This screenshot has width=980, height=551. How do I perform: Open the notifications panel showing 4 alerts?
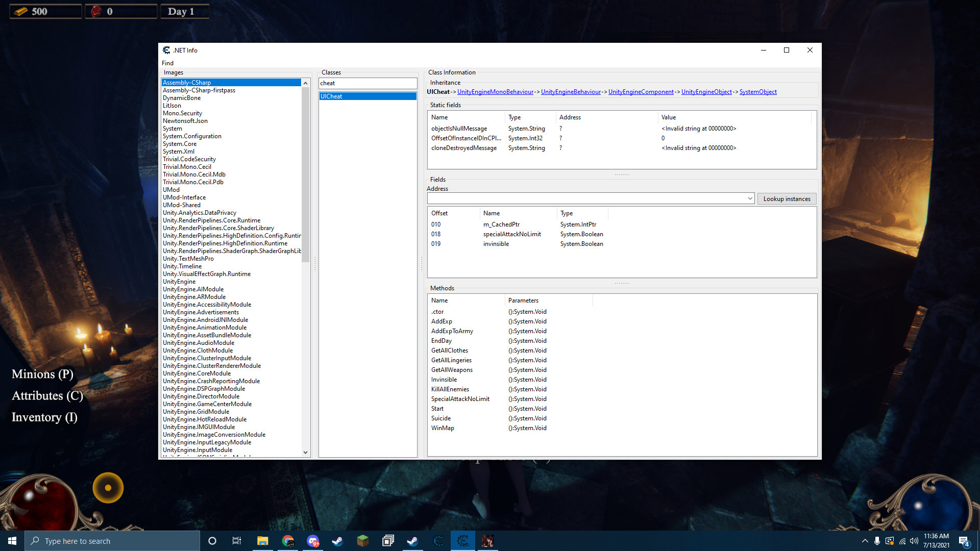(x=965, y=542)
